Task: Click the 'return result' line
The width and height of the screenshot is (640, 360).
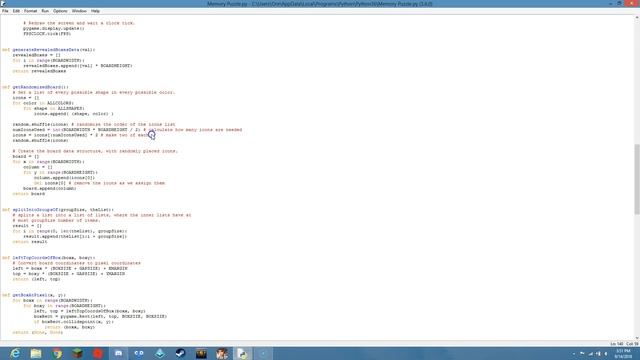Action: (30, 242)
